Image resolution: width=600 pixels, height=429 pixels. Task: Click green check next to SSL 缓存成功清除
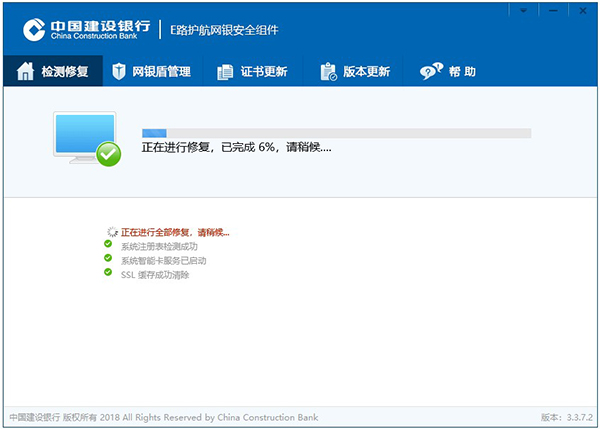tap(108, 272)
